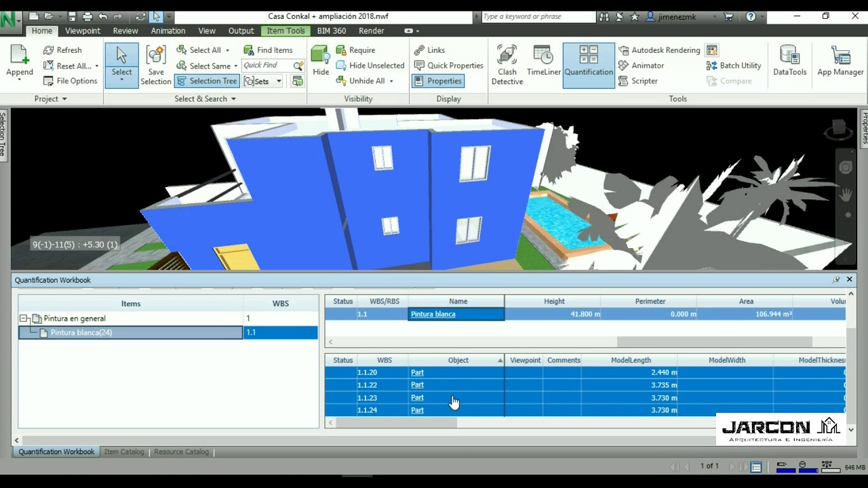Click the Quick Find text field
868x488 pixels.
pyautogui.click(x=267, y=66)
